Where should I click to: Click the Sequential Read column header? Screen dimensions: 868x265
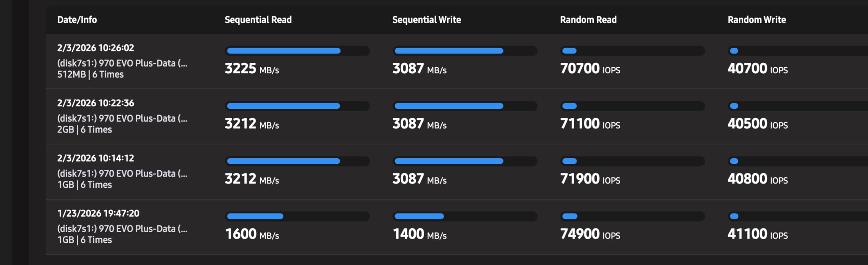coord(258,20)
